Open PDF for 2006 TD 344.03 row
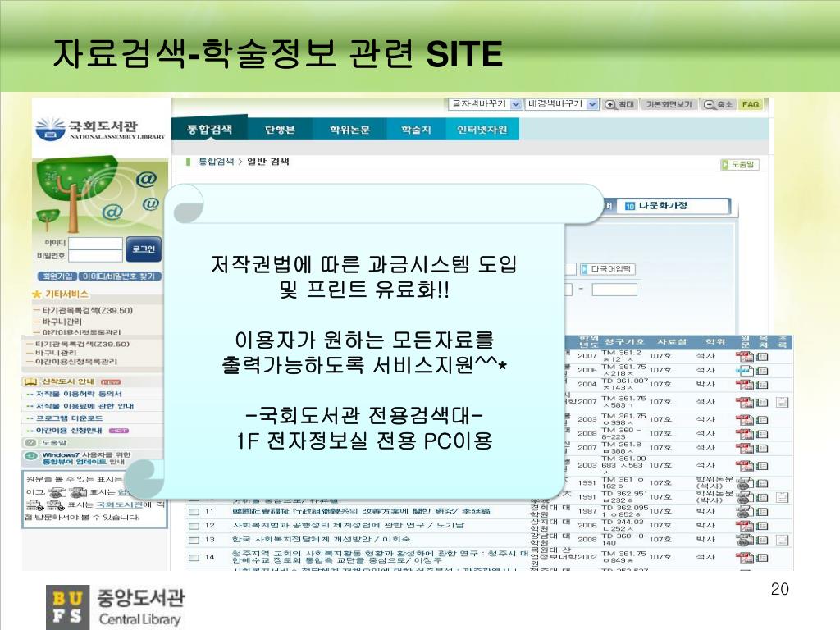Image resolution: width=840 pixels, height=630 pixels. 744,526
